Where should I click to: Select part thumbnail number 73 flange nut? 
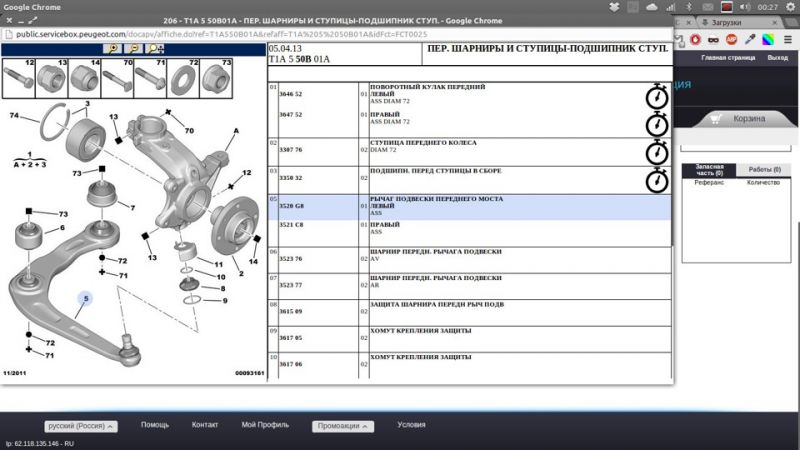pos(216,78)
